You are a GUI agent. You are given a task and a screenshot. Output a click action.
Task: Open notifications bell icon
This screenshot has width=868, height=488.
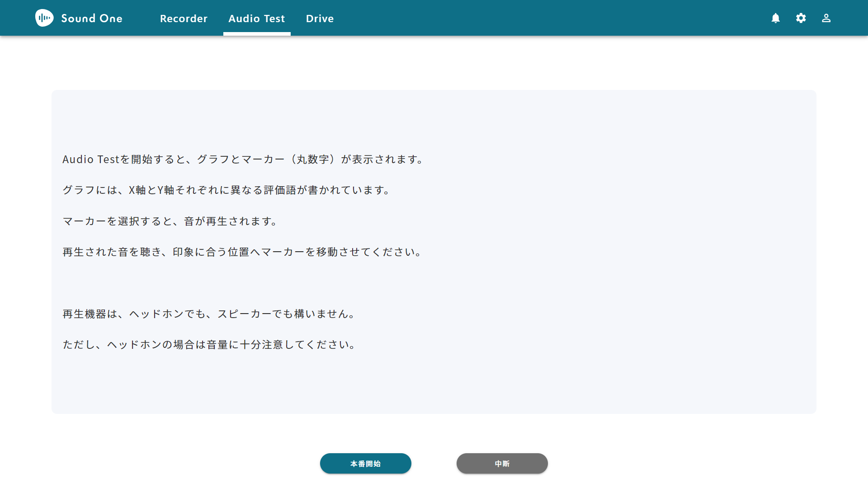pyautogui.click(x=776, y=18)
